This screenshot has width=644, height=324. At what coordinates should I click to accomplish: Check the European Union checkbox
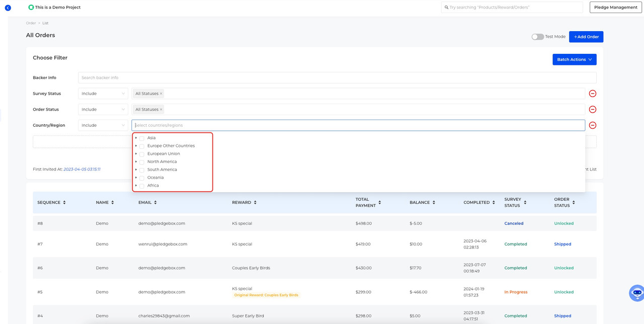coord(142,154)
